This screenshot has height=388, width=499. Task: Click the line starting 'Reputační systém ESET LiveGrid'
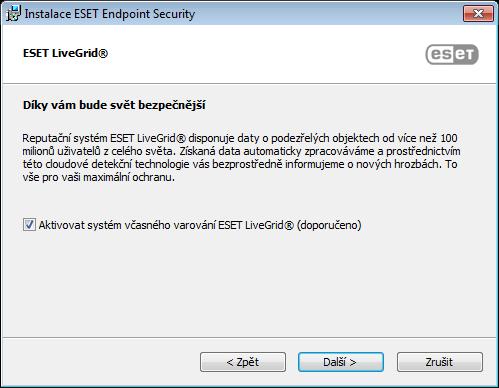pyautogui.click(x=240, y=138)
